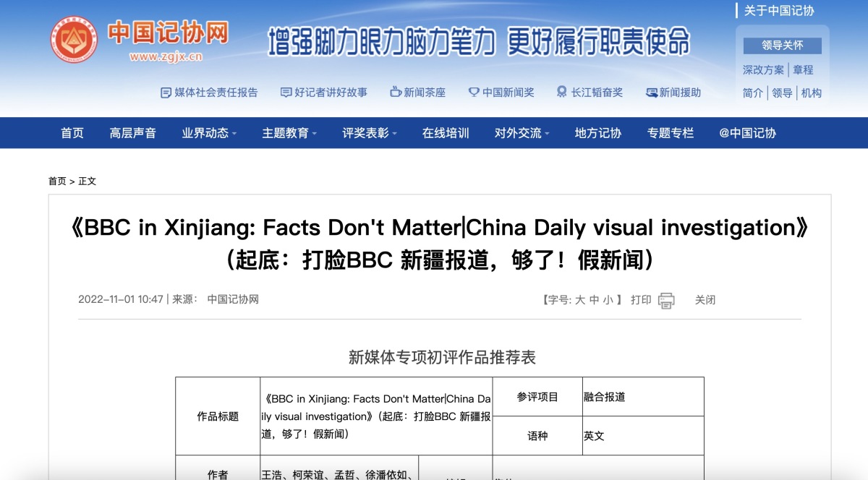Click the 好记者讲好故事 speech icon
This screenshot has height=480, width=868.
pos(286,93)
